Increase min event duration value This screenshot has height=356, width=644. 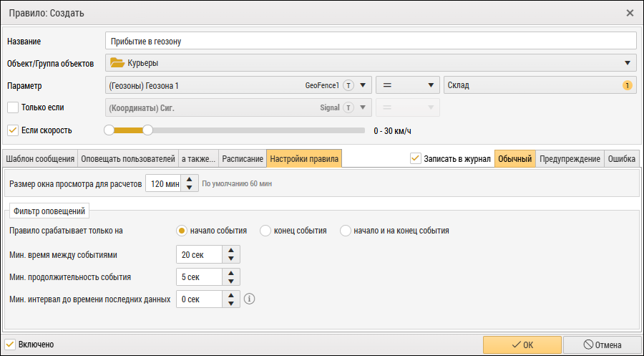232,273
